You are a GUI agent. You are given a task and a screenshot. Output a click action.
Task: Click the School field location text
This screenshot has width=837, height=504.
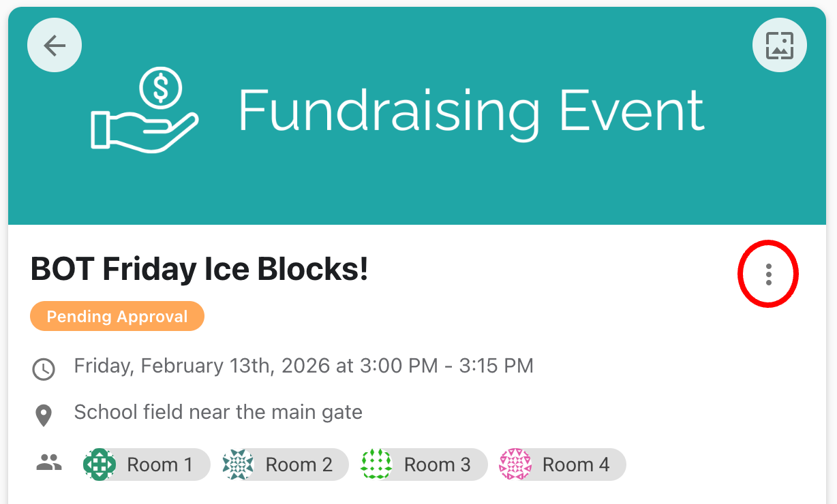click(218, 412)
